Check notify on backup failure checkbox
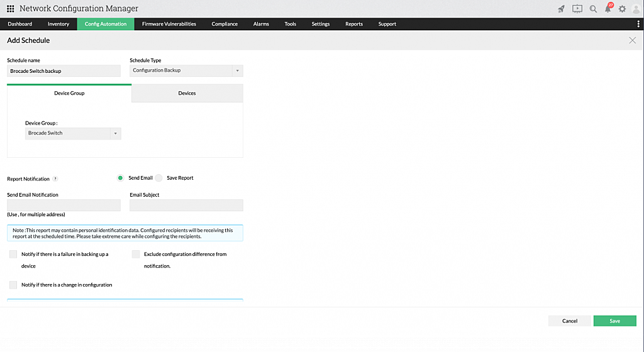Image resolution: width=644 pixels, height=352 pixels. click(13, 255)
